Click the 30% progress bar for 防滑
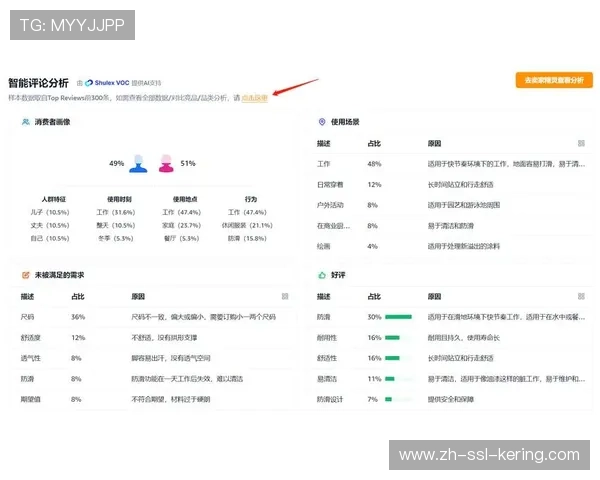The height and width of the screenshot is (480, 600). pos(398,317)
